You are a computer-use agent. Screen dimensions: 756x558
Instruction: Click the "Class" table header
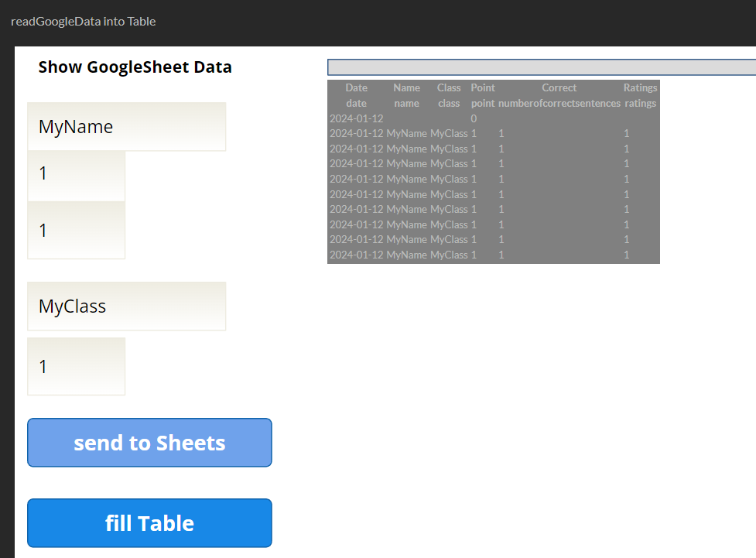point(449,88)
